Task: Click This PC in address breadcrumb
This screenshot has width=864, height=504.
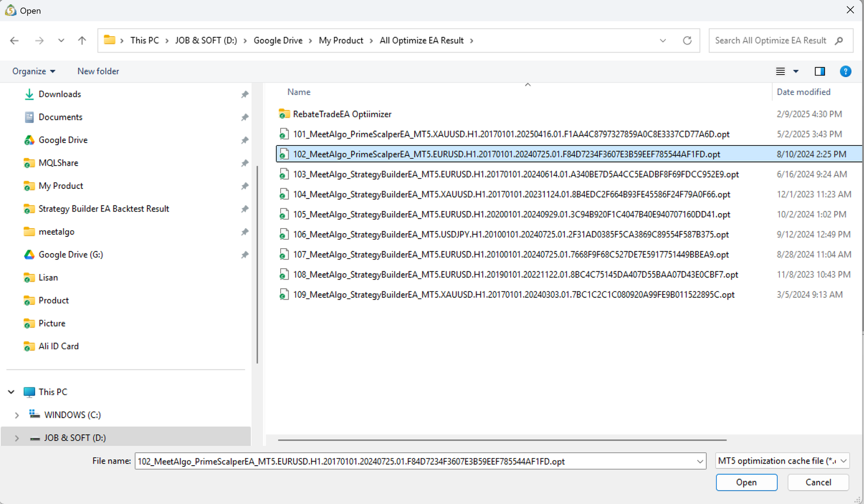Action: click(x=145, y=40)
